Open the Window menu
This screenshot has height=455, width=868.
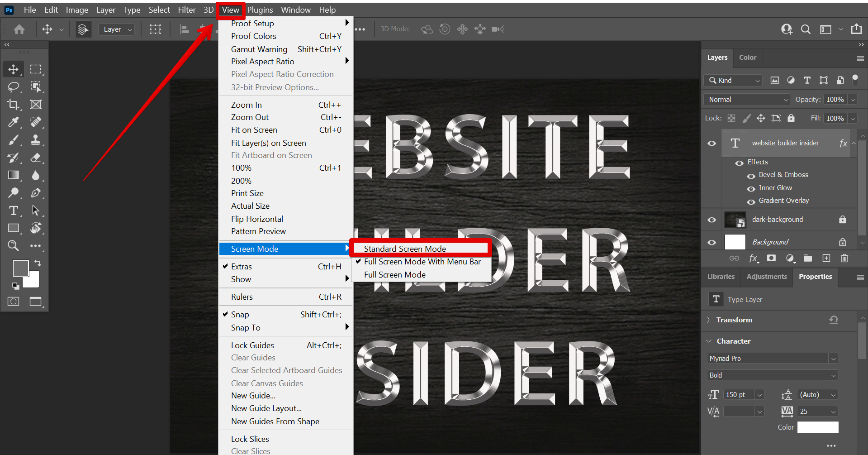coord(295,10)
